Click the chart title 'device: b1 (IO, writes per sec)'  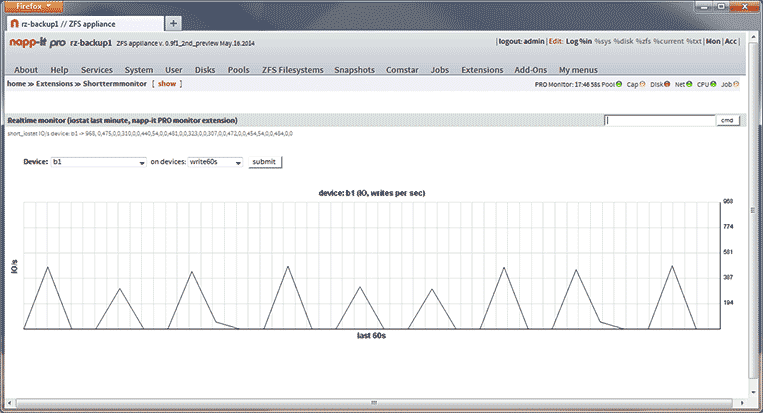pos(372,193)
